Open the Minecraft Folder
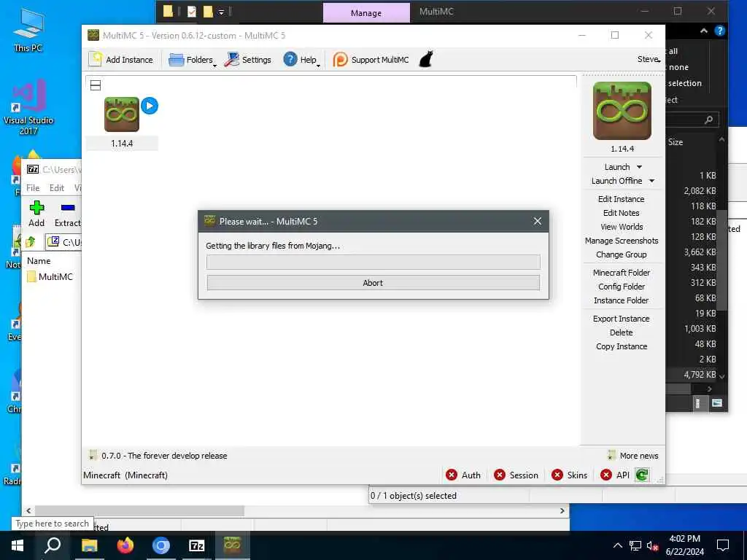The width and height of the screenshot is (747, 560). point(622,273)
